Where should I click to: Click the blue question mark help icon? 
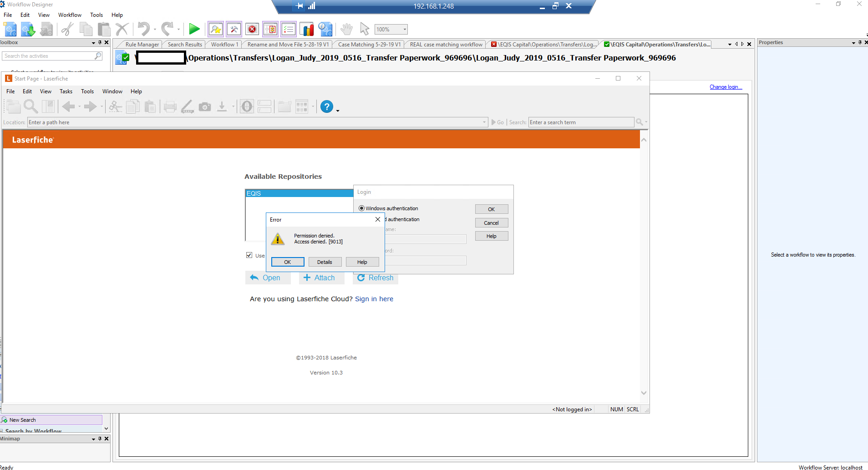[327, 106]
